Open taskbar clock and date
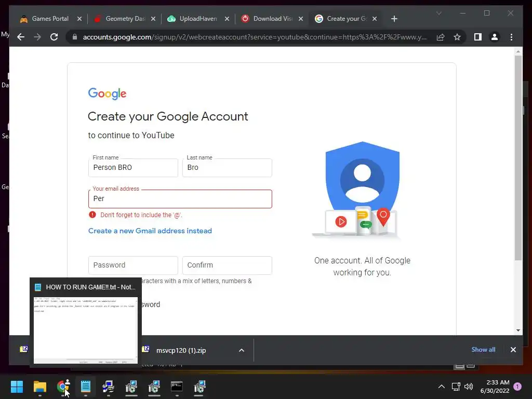Screen dimensions: 532x399 [495, 387]
